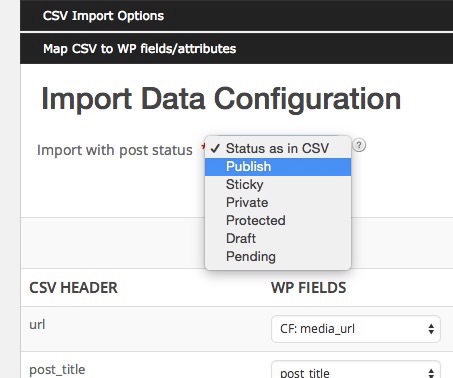Select Publish from status dropdown
This screenshot has width=453, height=378.
[278, 167]
